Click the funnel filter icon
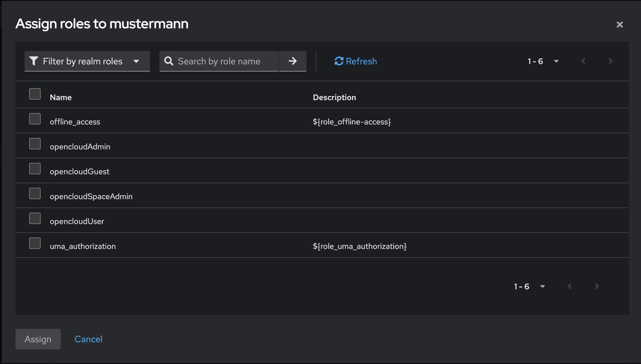Viewport: 641px width, 364px height. [x=34, y=61]
